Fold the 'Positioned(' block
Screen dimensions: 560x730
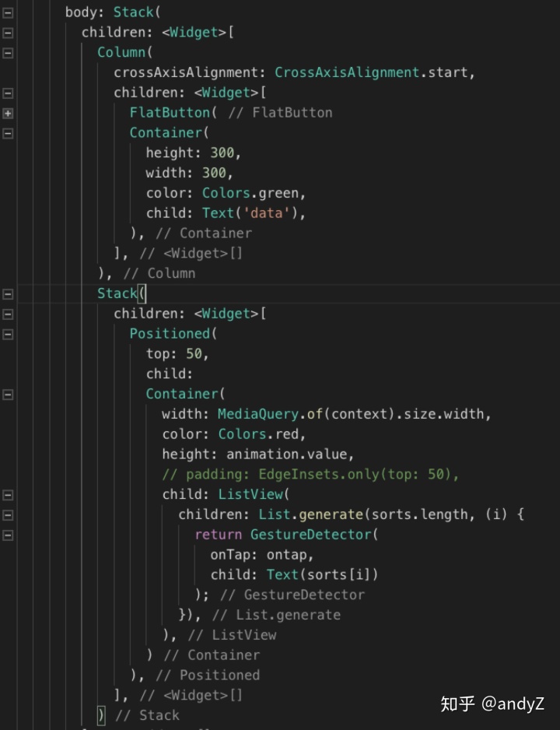(x=8, y=335)
